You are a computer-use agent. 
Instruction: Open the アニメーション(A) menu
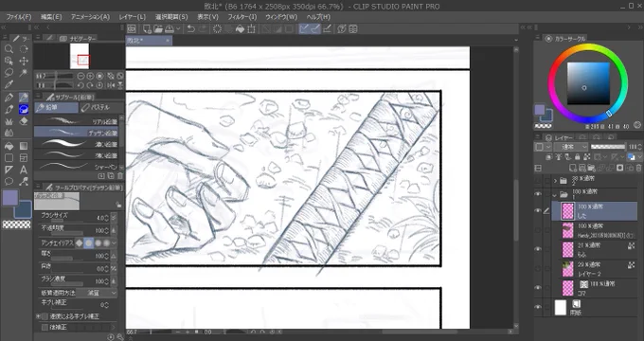90,17
